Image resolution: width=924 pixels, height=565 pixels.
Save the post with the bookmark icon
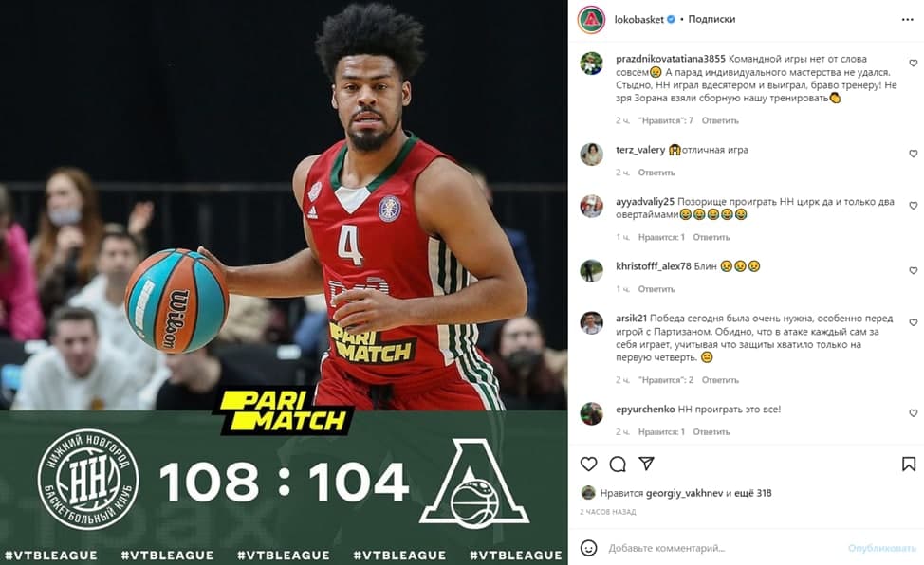point(909,465)
